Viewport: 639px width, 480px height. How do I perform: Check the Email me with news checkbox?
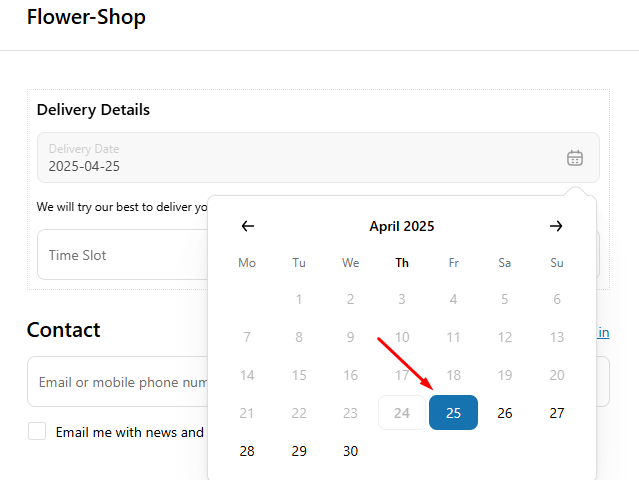[x=37, y=431]
